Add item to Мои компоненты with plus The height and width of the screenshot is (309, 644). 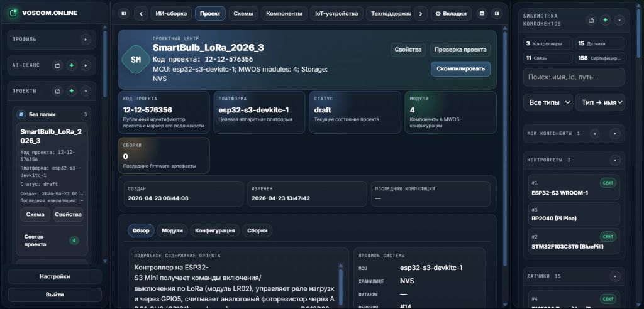594,133
